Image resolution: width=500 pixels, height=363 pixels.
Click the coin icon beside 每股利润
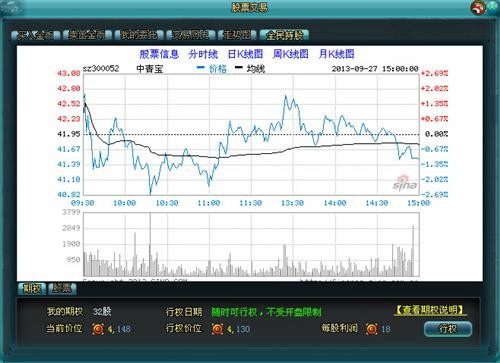pyautogui.click(x=371, y=329)
